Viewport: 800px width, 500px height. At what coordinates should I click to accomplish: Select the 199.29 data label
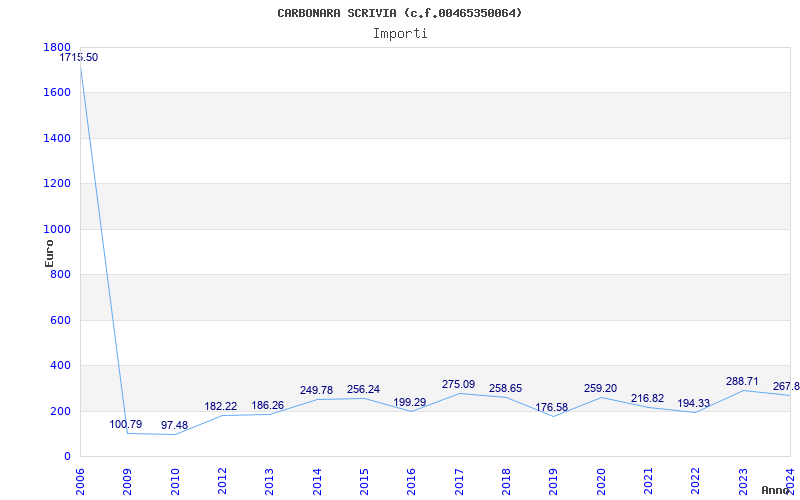[410, 403]
